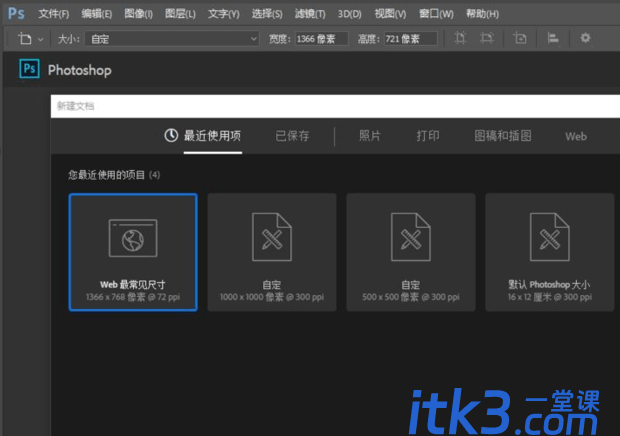Open the 文件(F) menu
Viewport: 620px width, 436px height.
[x=54, y=14]
